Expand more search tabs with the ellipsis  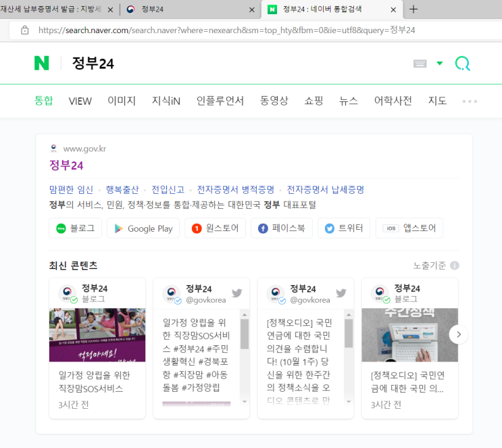pyautogui.click(x=470, y=101)
